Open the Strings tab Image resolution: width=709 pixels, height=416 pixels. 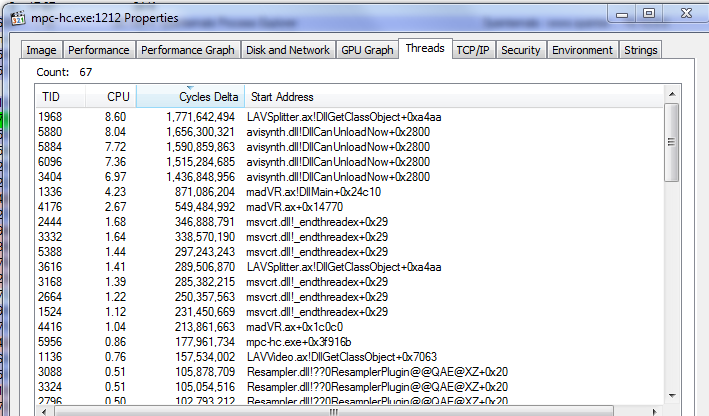click(x=640, y=50)
